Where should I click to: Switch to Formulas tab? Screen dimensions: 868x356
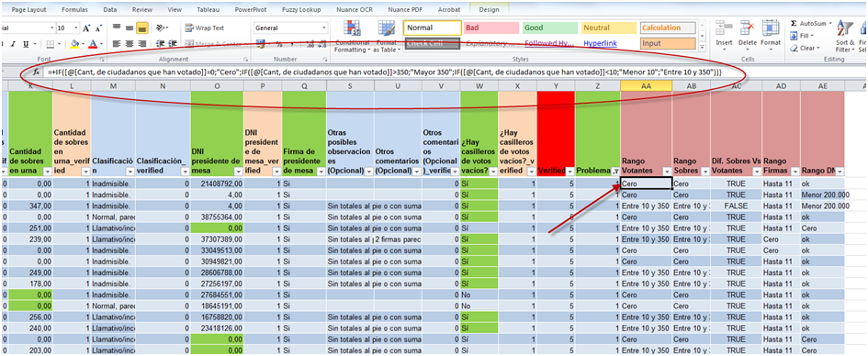point(74,9)
